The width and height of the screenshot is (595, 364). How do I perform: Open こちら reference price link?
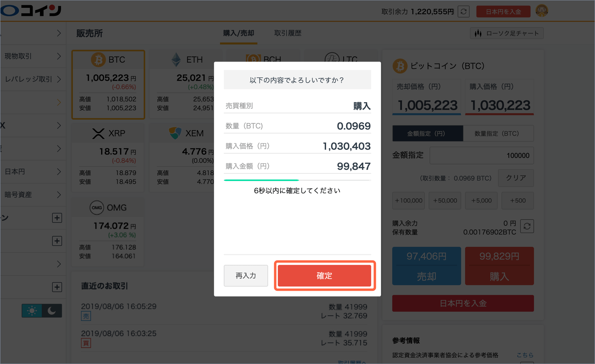coord(525,355)
